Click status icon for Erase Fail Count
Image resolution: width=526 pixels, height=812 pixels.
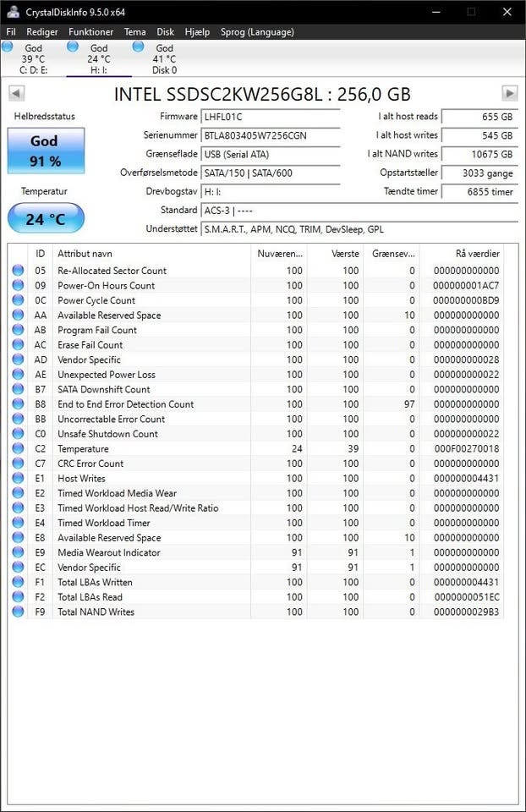pyautogui.click(x=18, y=345)
